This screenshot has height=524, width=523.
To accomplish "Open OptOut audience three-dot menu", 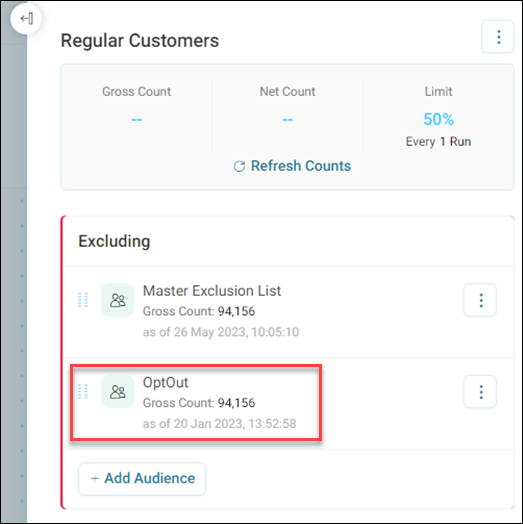I will (x=480, y=392).
